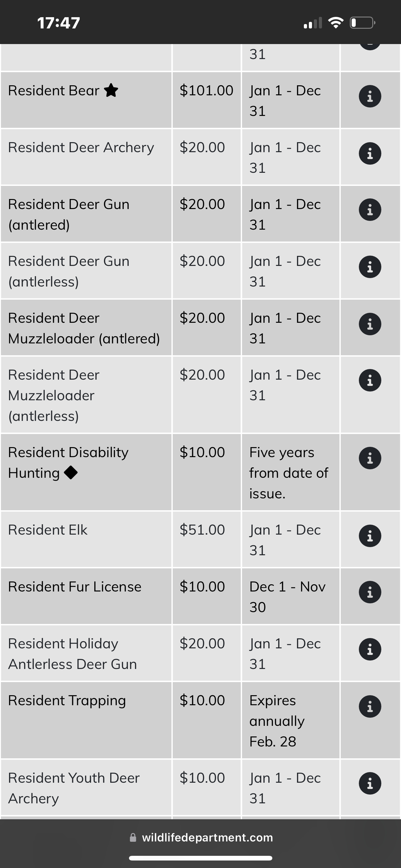Image resolution: width=401 pixels, height=868 pixels.
Task: Open info for Resident Bear license
Action: [370, 96]
